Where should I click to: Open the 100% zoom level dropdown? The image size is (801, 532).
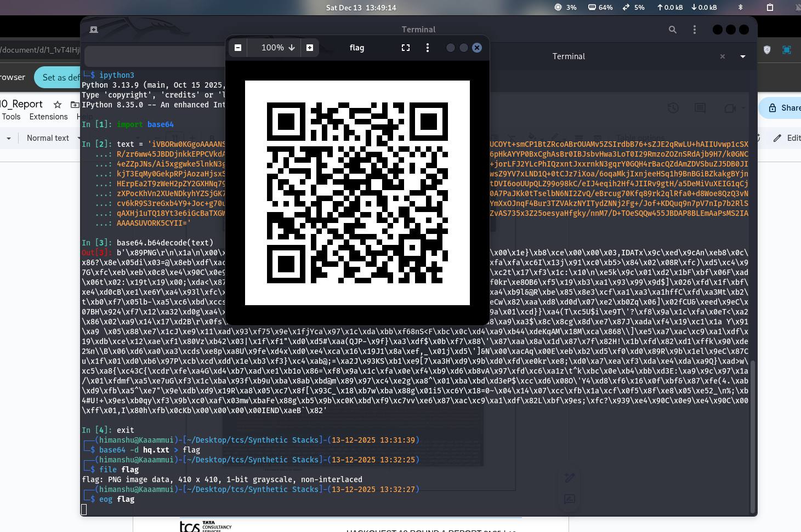[278, 48]
